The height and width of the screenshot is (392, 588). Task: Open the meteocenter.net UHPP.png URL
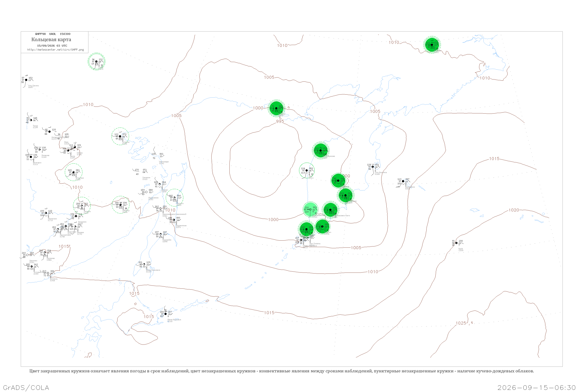pos(55,50)
